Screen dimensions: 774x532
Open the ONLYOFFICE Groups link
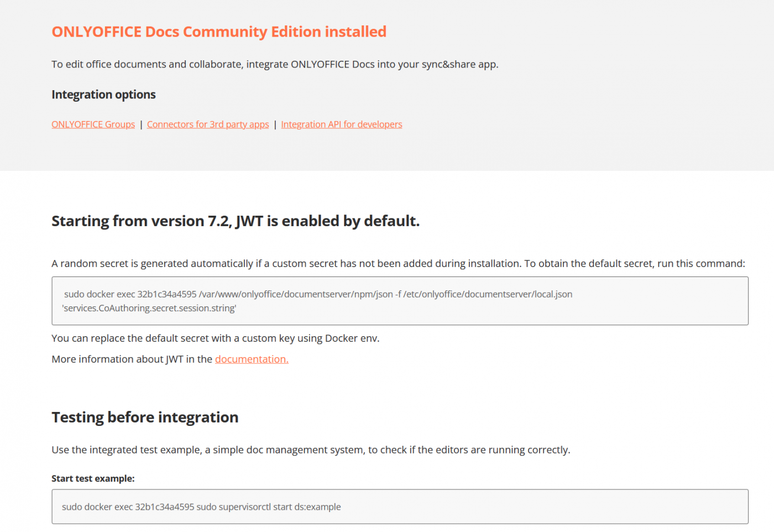(93, 124)
